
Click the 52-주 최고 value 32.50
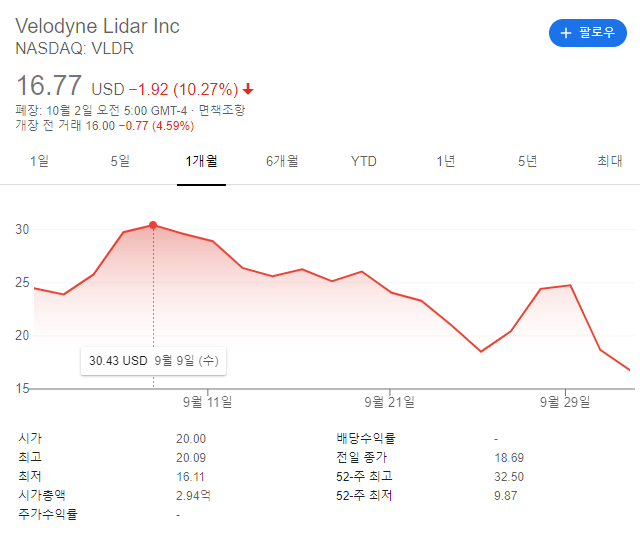(508, 476)
